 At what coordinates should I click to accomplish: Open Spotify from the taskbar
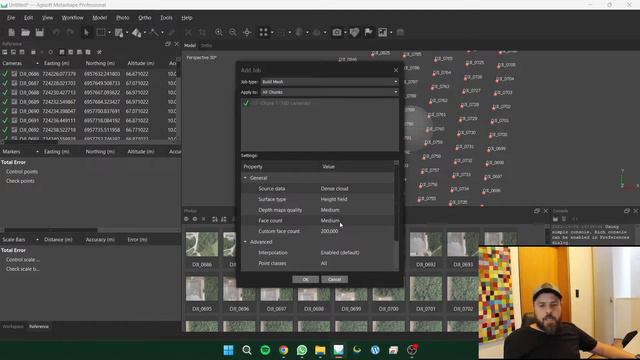click(x=265, y=350)
